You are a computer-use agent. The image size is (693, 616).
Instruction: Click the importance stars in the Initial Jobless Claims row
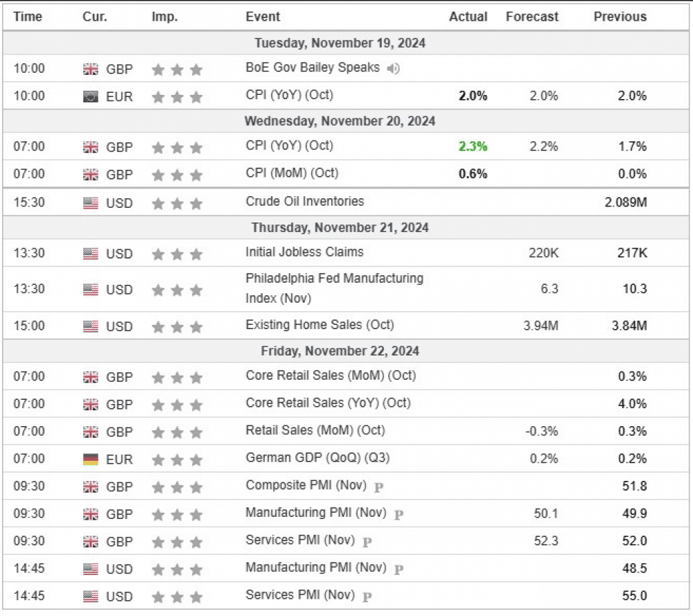(177, 254)
